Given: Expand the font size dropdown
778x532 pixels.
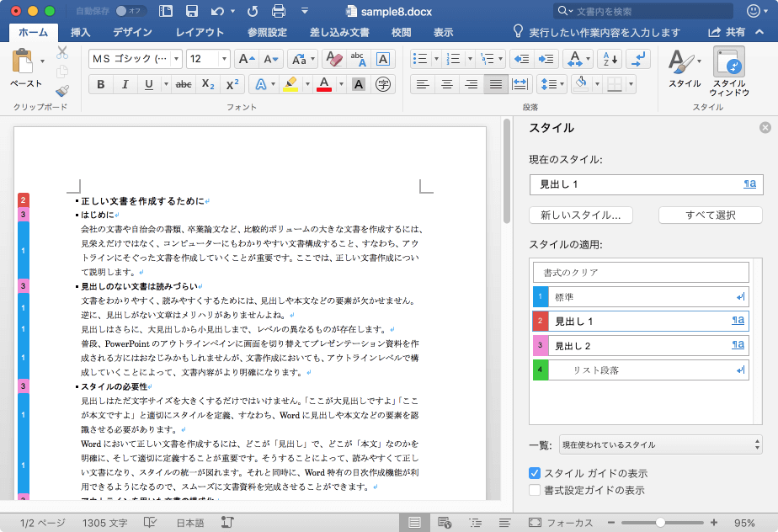Looking at the screenshot, I should [x=224, y=59].
